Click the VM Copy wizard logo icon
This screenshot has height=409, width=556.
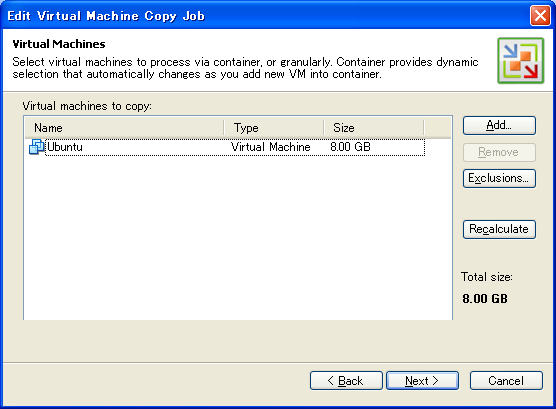(x=521, y=61)
